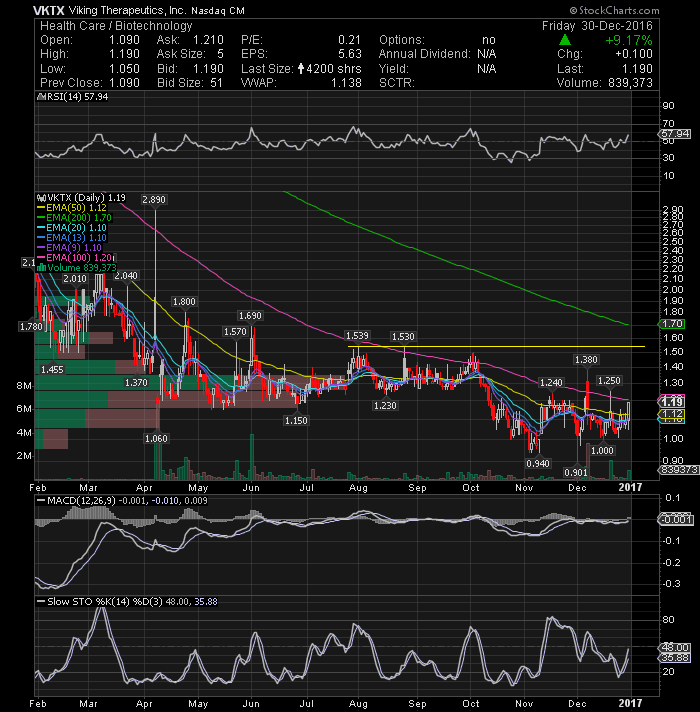Click the 8M volume axis label
700x712 pixels.
pos(24,386)
